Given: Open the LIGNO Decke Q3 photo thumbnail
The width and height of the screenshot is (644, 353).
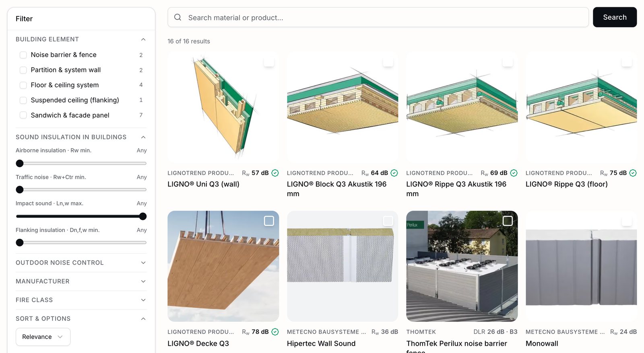Looking at the screenshot, I should [x=223, y=266].
